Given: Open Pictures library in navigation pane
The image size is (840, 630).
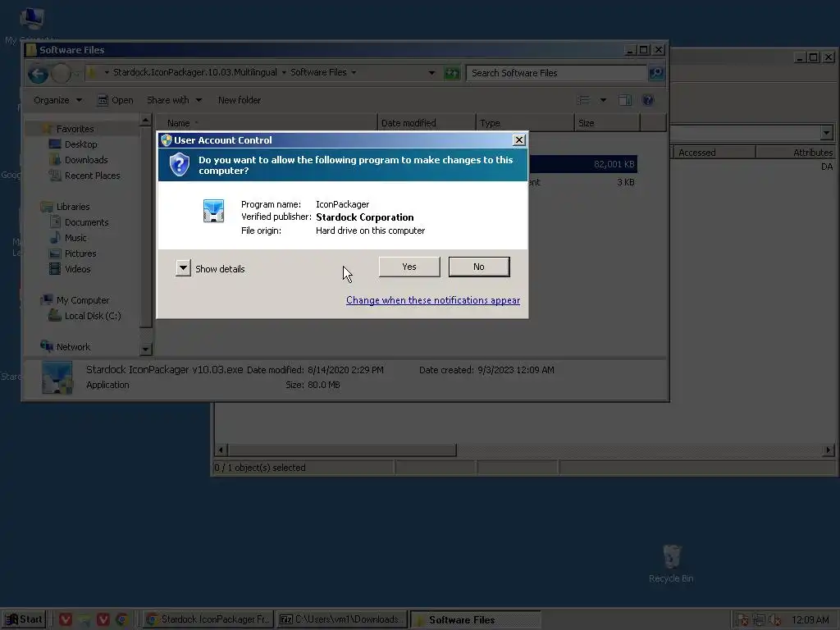Looking at the screenshot, I should pyautogui.click(x=80, y=253).
